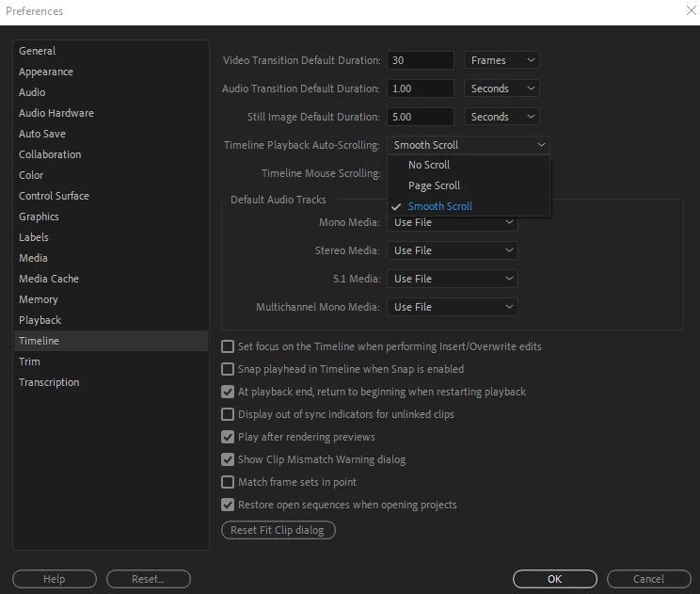Uncheck Restore open sequences when opening projects

click(228, 505)
